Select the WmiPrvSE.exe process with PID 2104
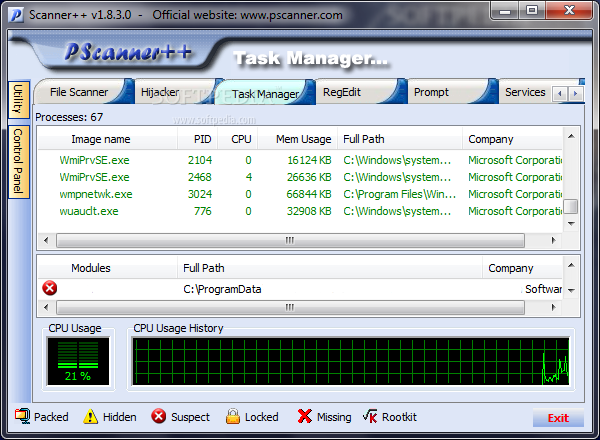Viewport: 600px width, 440px height. [x=300, y=160]
